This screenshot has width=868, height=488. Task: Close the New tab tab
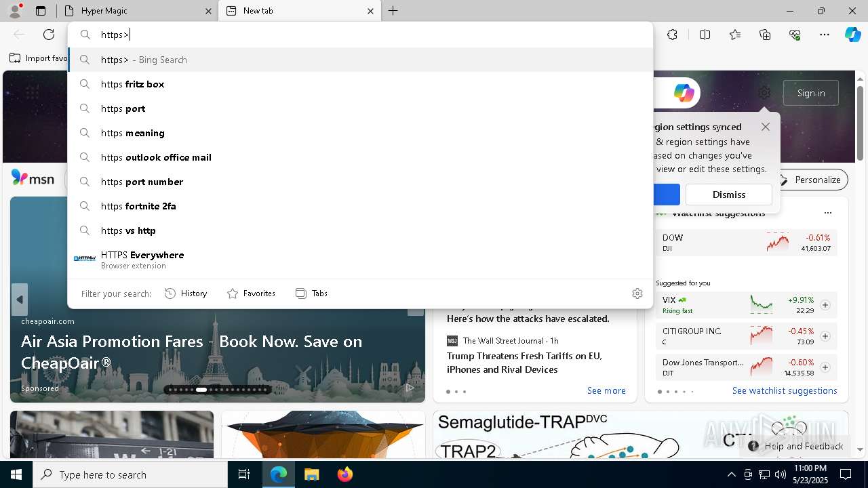tap(370, 11)
